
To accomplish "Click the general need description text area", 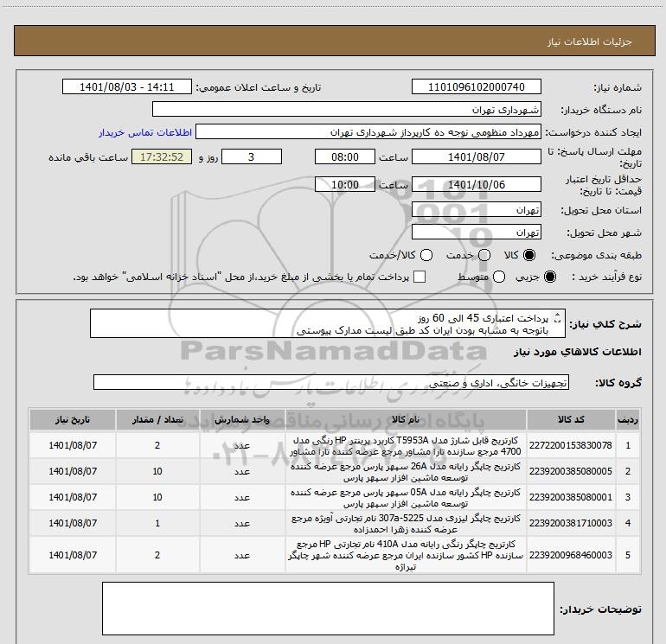I will click(328, 323).
